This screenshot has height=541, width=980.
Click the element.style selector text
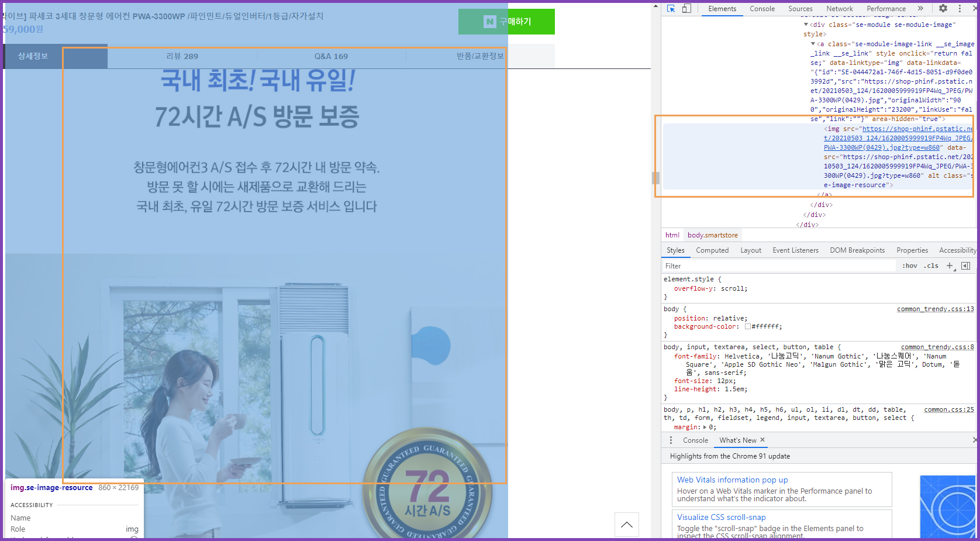tap(689, 279)
